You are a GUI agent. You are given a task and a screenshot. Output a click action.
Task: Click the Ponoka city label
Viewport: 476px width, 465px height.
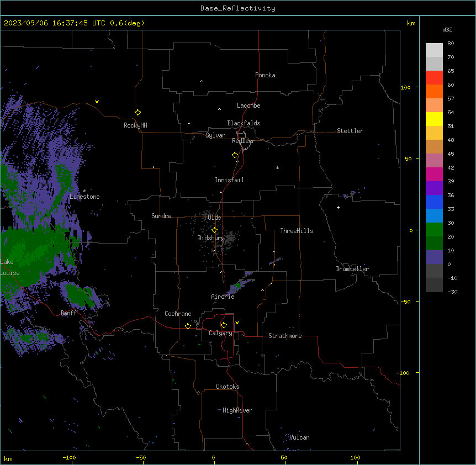[265, 75]
